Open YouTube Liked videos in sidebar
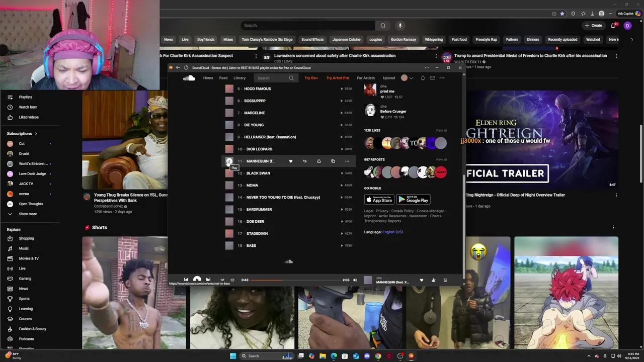Viewport: 644px width, 362px height. coord(29,117)
